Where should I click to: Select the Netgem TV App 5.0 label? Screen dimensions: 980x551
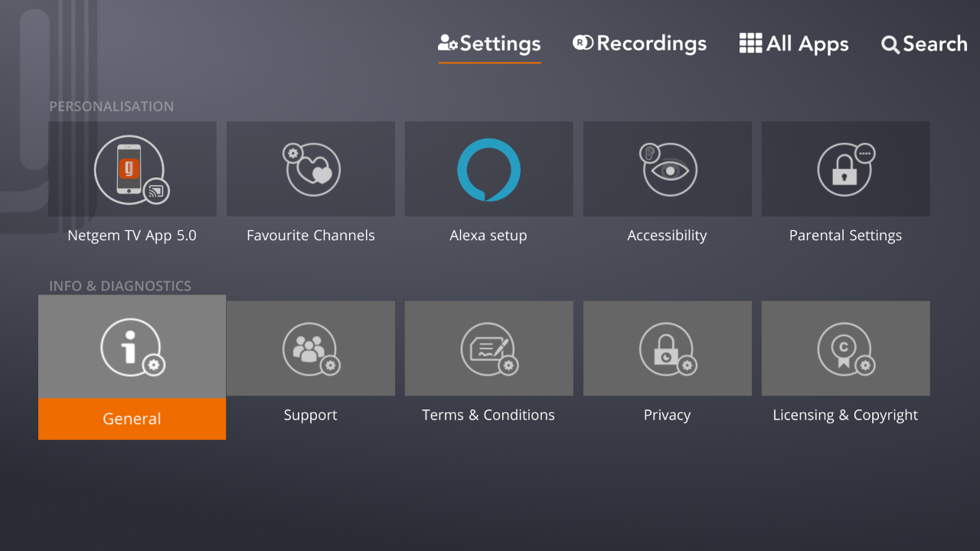pos(132,236)
